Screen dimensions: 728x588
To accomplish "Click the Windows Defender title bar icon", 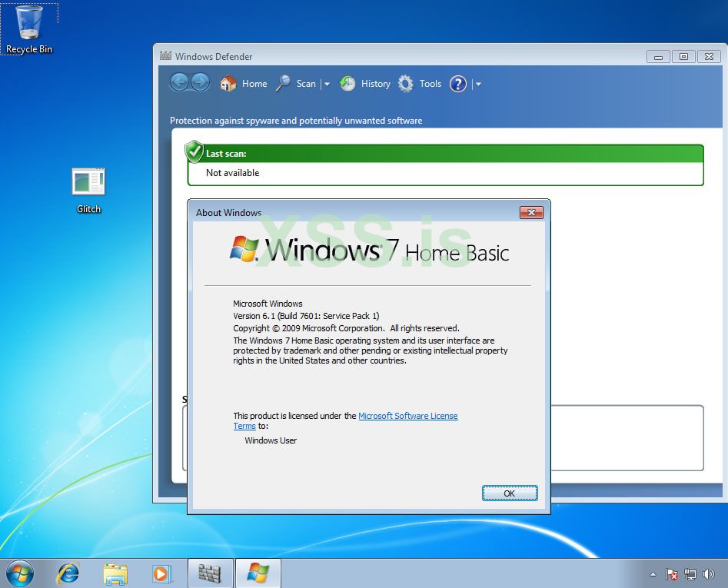I will coord(166,56).
